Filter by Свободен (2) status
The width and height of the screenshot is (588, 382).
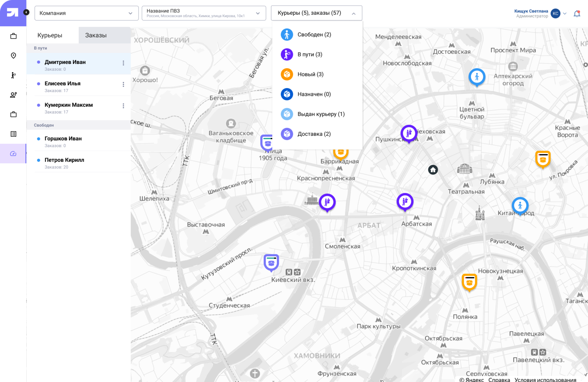click(x=317, y=35)
